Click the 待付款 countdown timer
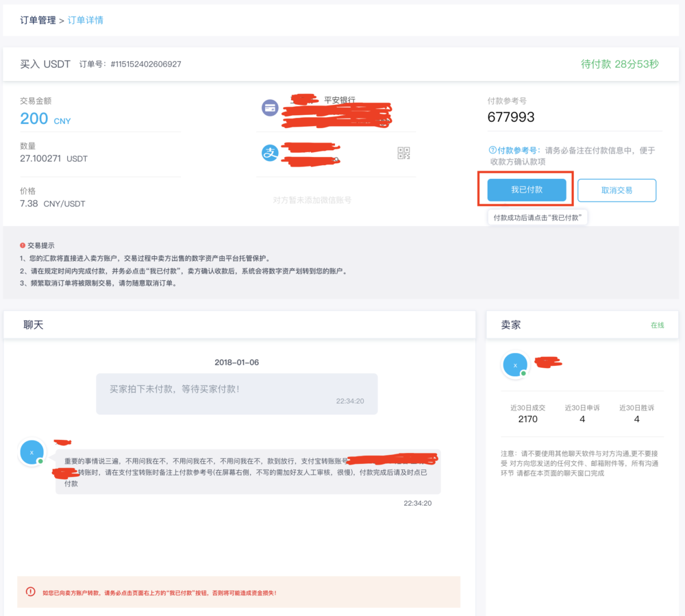The width and height of the screenshot is (685, 616). coord(621,63)
